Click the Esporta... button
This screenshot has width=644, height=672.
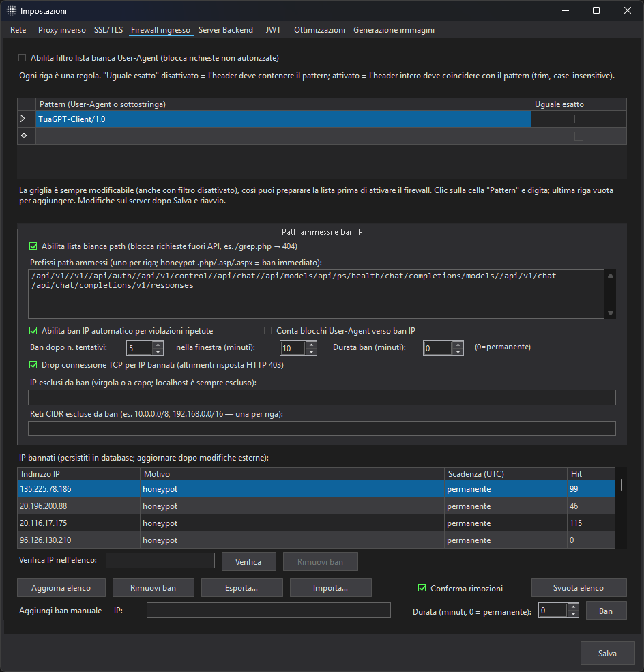[x=241, y=587]
